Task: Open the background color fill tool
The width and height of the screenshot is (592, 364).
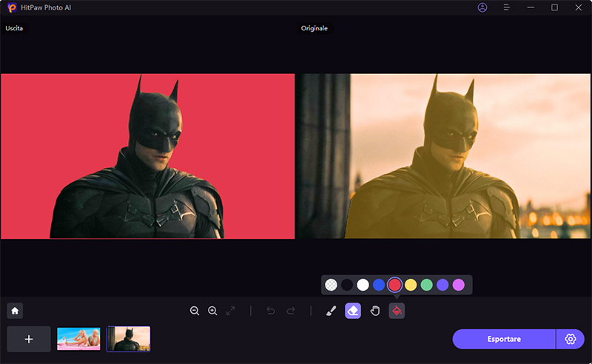Action: point(397,311)
